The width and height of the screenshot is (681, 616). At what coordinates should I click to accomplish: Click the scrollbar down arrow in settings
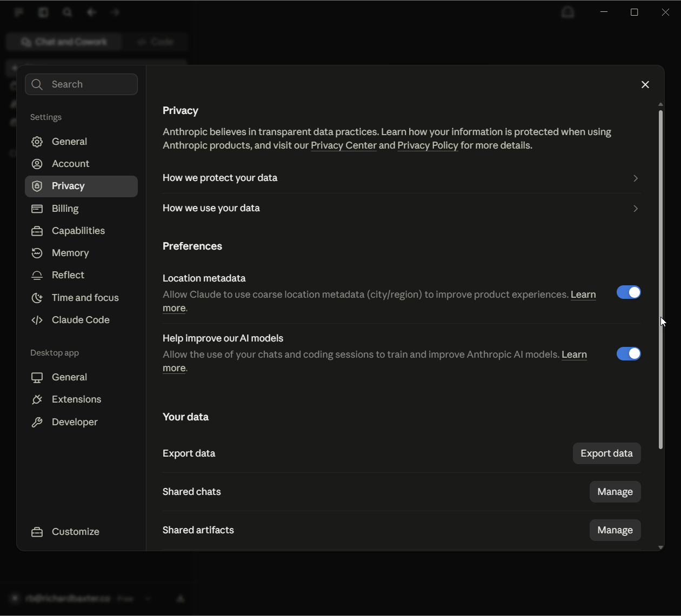point(660,547)
